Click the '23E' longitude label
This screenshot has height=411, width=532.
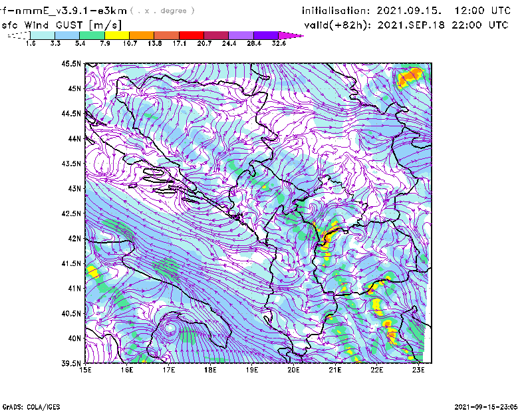tap(418, 370)
